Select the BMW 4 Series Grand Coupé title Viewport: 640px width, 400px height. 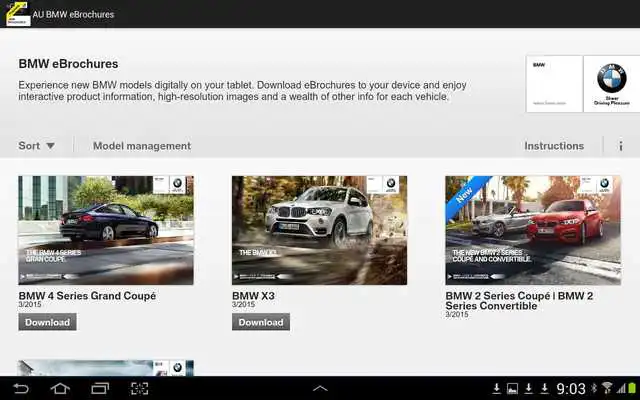[x=87, y=296]
